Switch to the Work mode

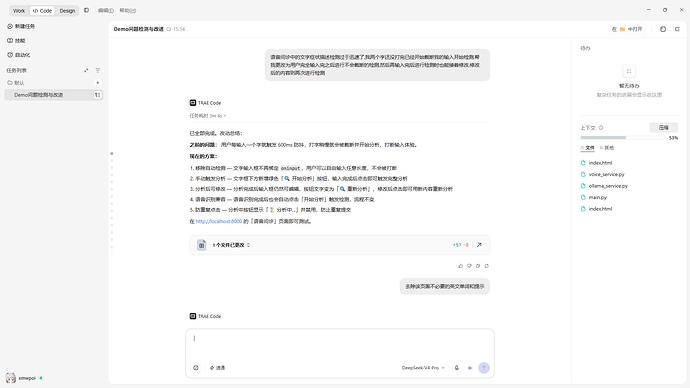[x=19, y=11]
